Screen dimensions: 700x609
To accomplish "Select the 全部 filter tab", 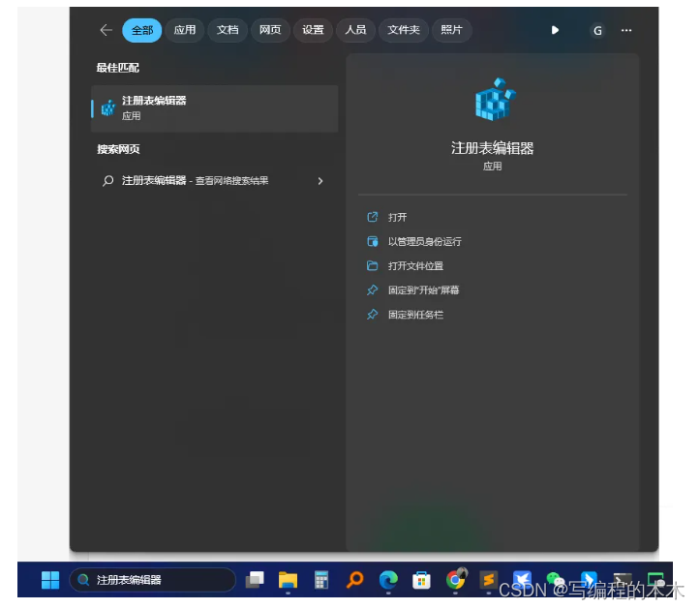I will tap(142, 30).
